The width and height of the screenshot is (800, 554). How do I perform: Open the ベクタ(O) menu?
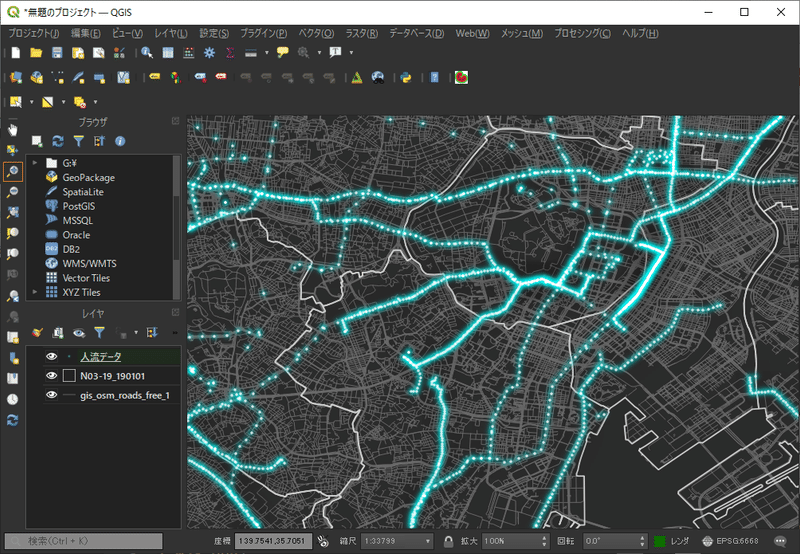click(315, 33)
